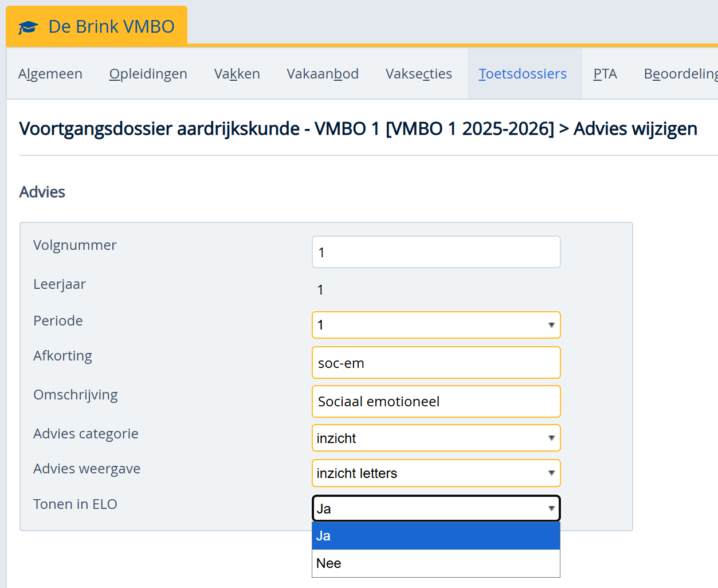
Task: Click the Periode dropdown arrow
Action: pyautogui.click(x=551, y=325)
